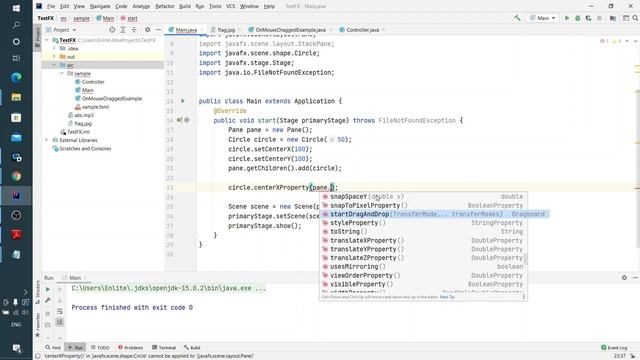The height and width of the screenshot is (360, 640).
Task: Expand External Libraries node
Action: (x=47, y=140)
